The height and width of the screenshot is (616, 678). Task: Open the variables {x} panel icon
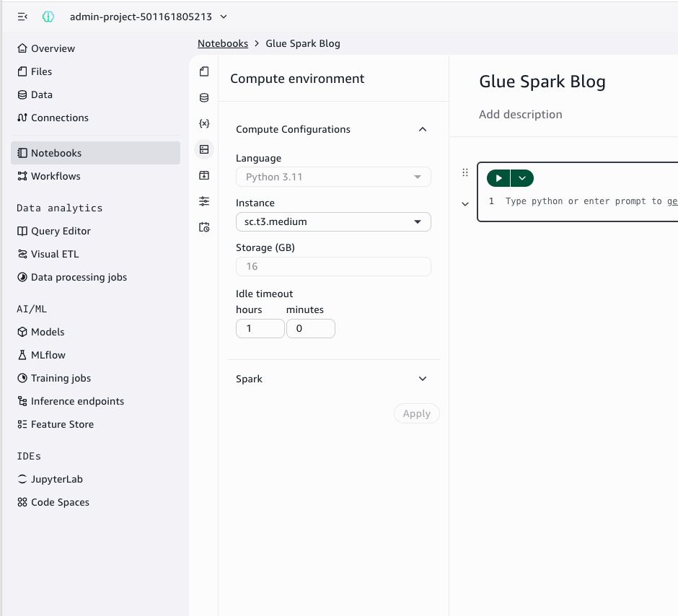coord(204,123)
